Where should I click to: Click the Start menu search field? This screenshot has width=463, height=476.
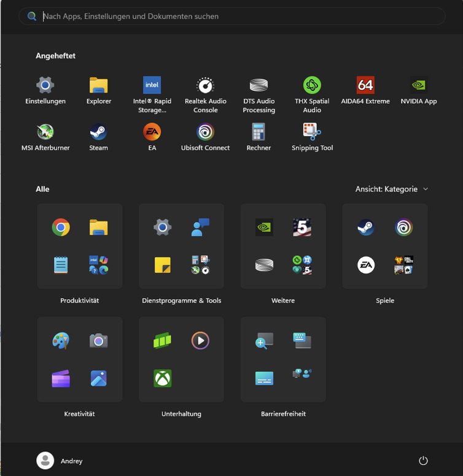click(x=232, y=17)
